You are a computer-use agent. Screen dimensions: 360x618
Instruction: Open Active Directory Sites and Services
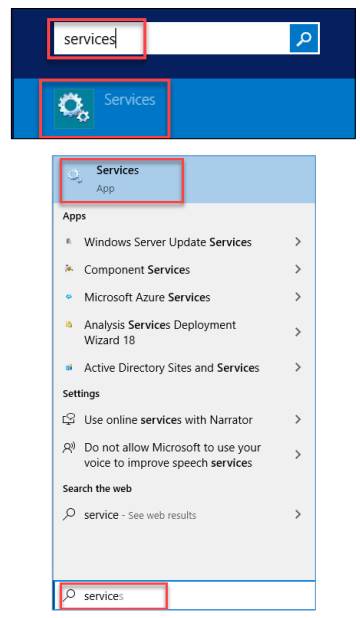pyautogui.click(x=184, y=368)
